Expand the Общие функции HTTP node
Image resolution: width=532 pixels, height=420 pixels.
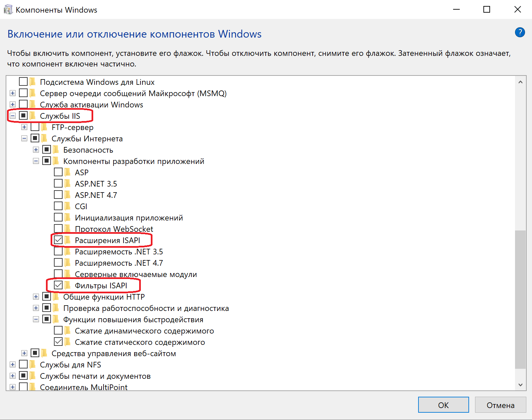pos(36,297)
